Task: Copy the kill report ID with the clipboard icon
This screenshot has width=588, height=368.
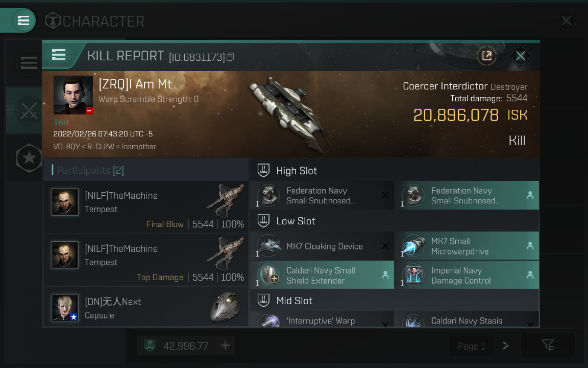Action: (x=230, y=57)
